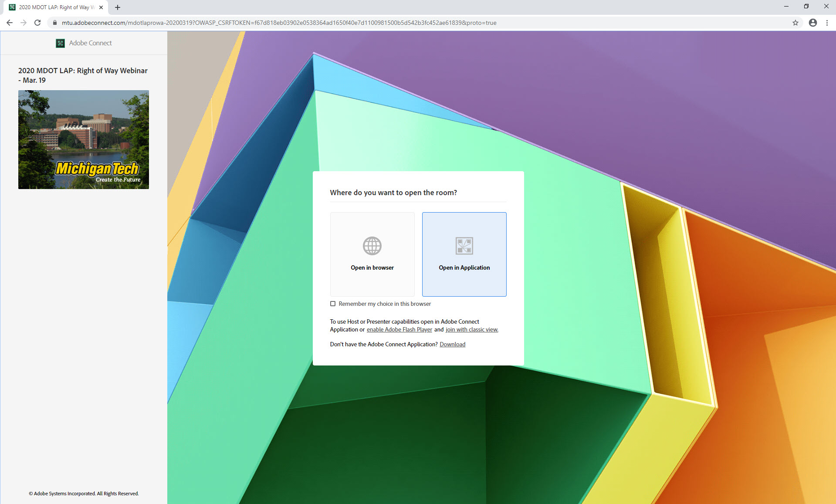
Task: Click the Download link for Adobe Connect Application
Action: [x=452, y=345]
